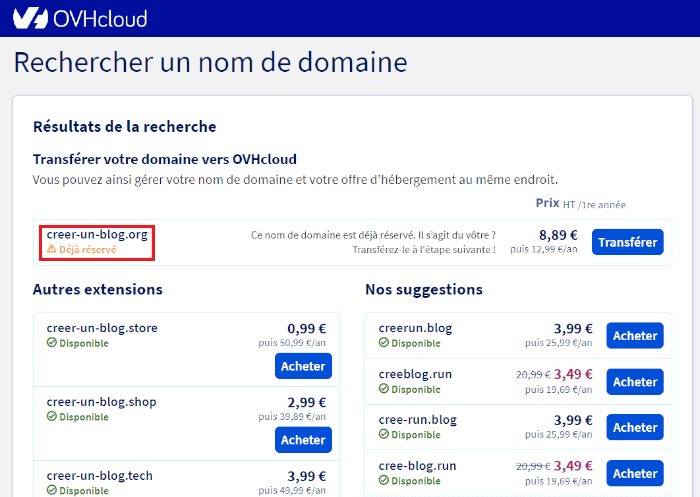Select the creer-un-blog.org domain name

97,234
